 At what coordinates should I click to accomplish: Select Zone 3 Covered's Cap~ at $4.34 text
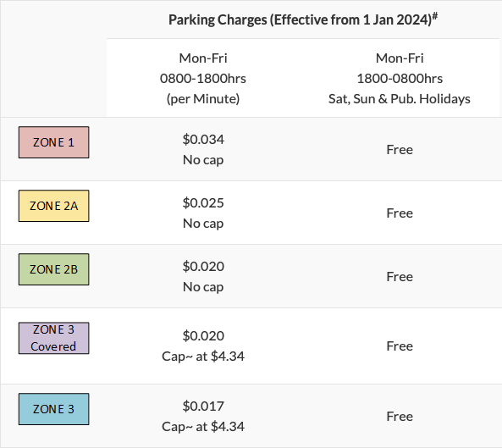click(203, 356)
